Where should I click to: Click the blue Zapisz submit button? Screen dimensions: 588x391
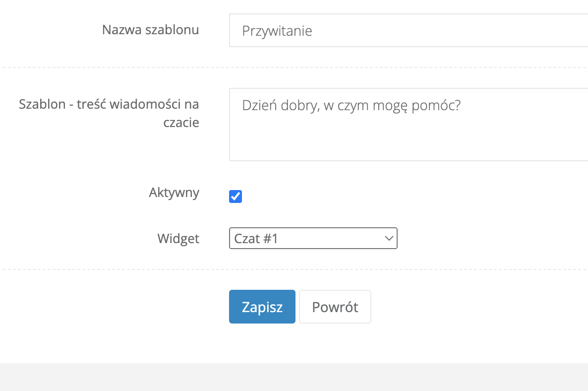[x=262, y=307]
